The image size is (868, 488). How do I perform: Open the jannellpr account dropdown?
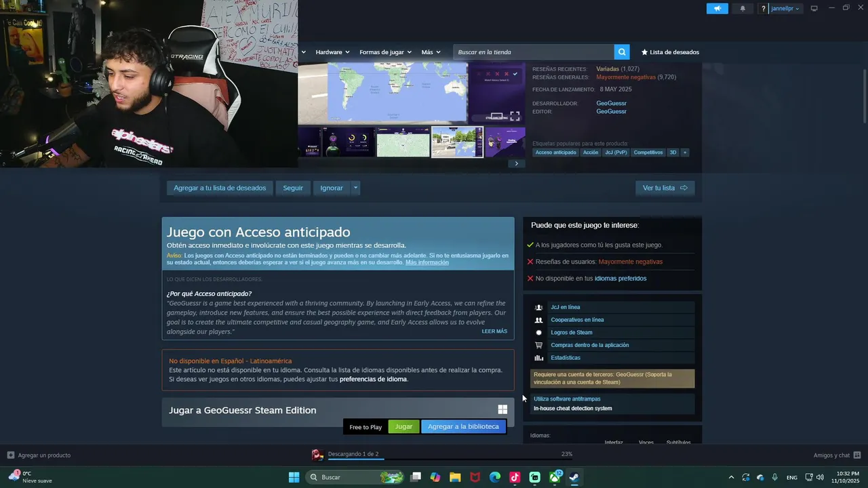coord(785,8)
